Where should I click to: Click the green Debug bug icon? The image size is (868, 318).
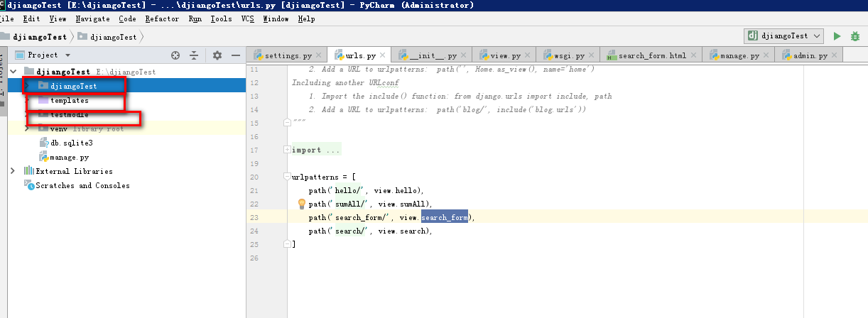[x=857, y=35]
